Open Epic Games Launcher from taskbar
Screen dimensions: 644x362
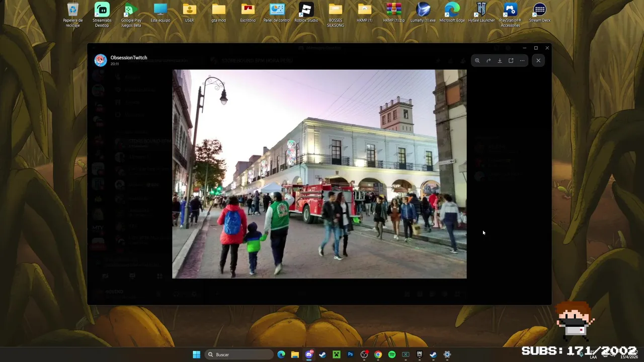420,355
